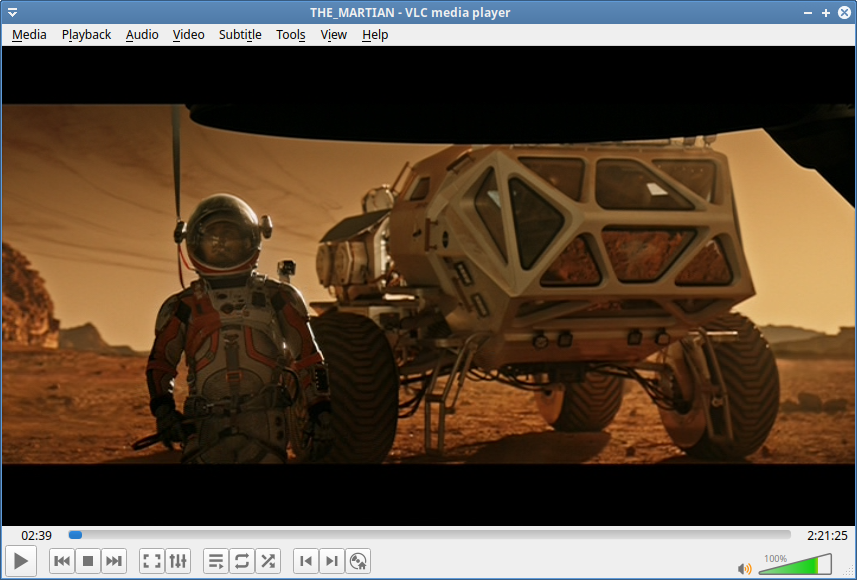Close the VLC media player window
Screen dimensions: 857x580
(844, 13)
